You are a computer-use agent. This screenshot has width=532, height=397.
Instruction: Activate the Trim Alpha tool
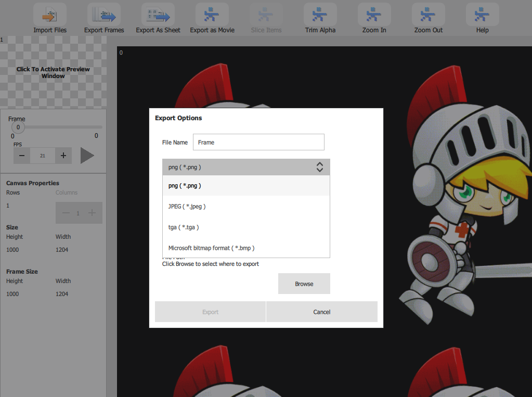(x=320, y=15)
